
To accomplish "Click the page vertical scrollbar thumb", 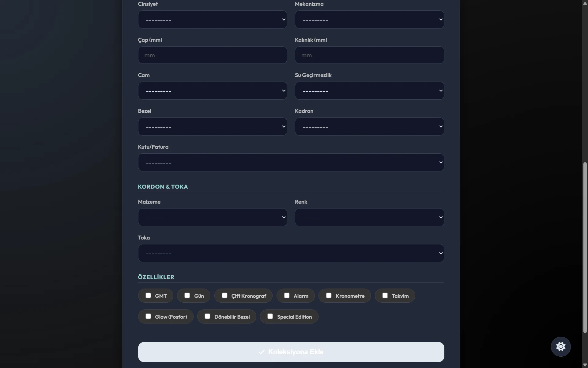I will click(585, 247).
